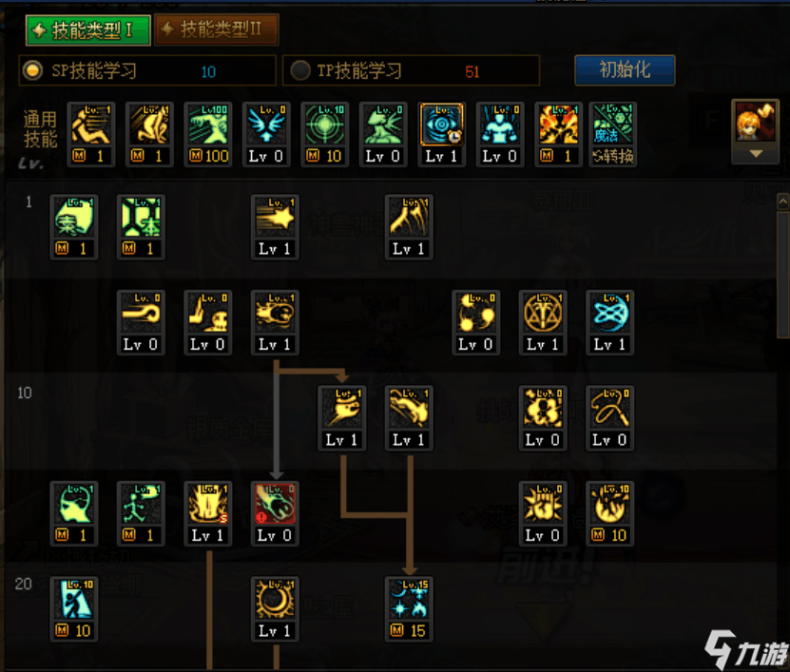Switch to the 技能类型 I tab
This screenshot has width=790, height=672.
point(88,30)
